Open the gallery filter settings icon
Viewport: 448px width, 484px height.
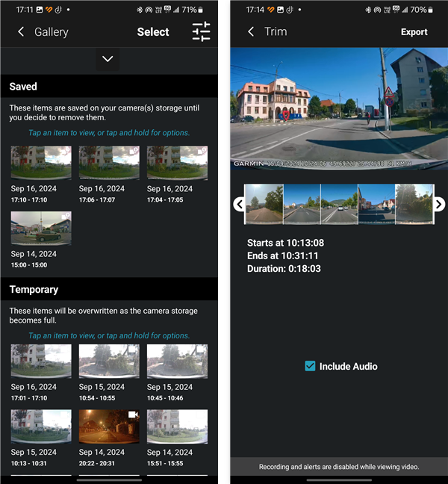[201, 31]
